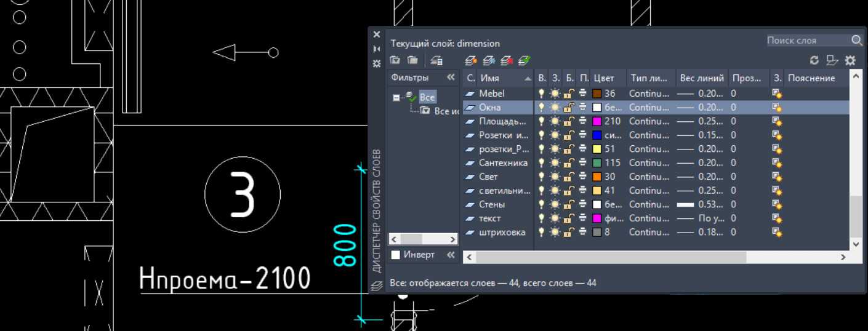Open linetype of светильни... layer
Viewport: 868px width, 331px height.
tap(649, 191)
